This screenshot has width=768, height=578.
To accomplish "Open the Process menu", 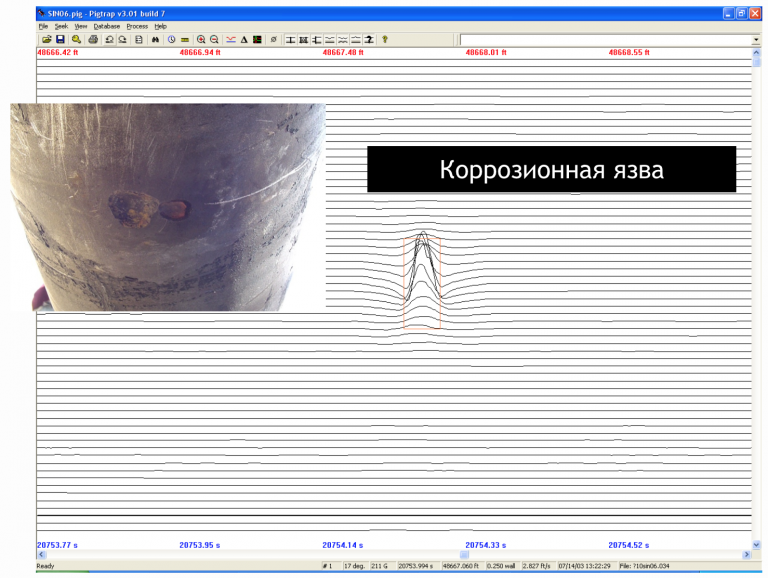I will 137,26.
